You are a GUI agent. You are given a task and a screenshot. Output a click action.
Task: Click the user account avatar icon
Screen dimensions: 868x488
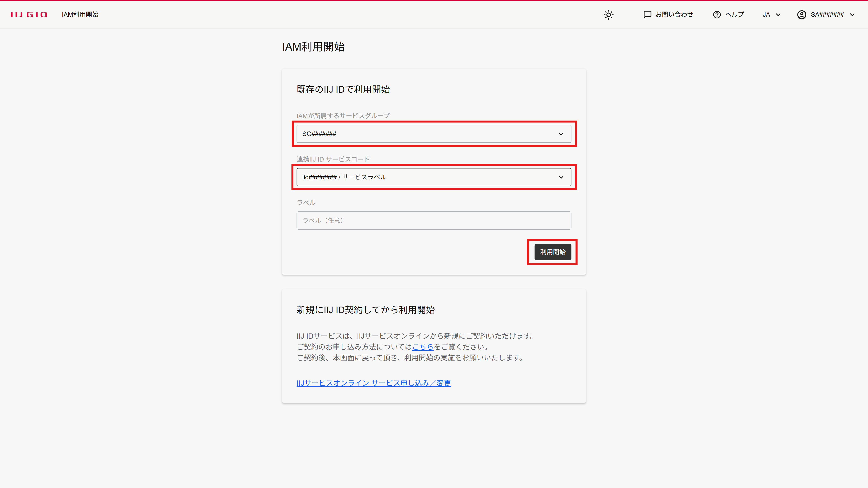[802, 14]
